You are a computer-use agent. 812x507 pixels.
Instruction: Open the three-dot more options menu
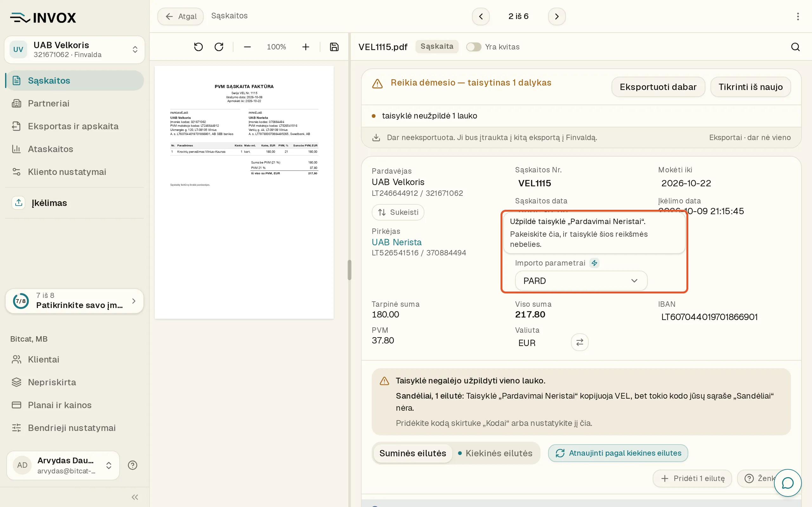pyautogui.click(x=798, y=16)
